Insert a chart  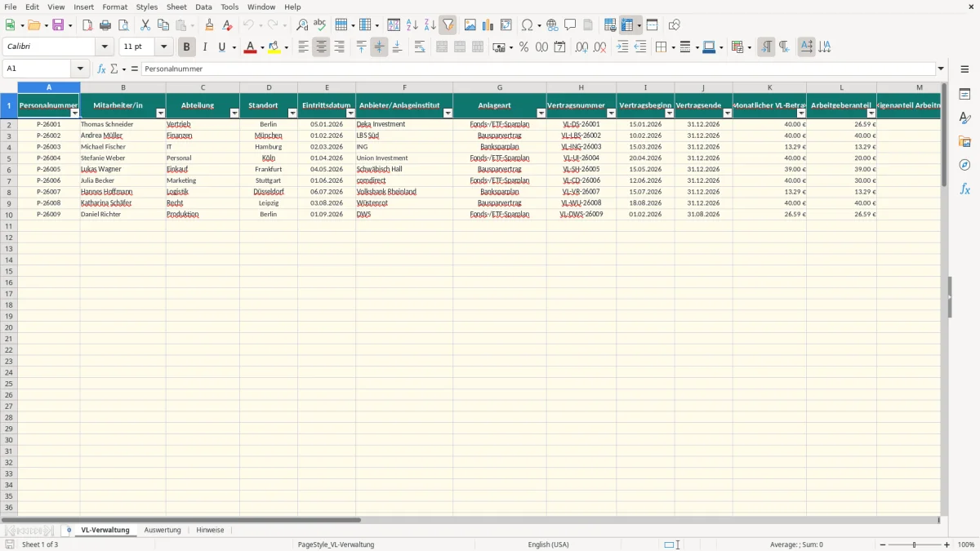[488, 25]
